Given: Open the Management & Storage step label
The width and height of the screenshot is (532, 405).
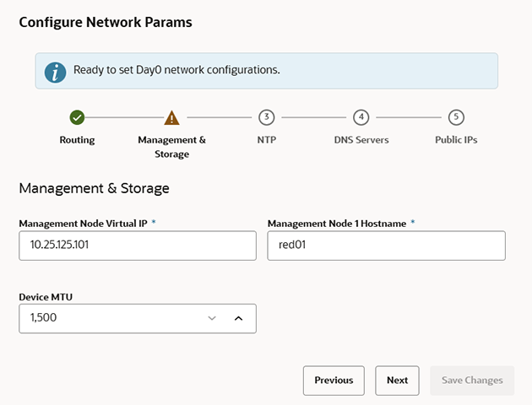Looking at the screenshot, I should (x=171, y=146).
